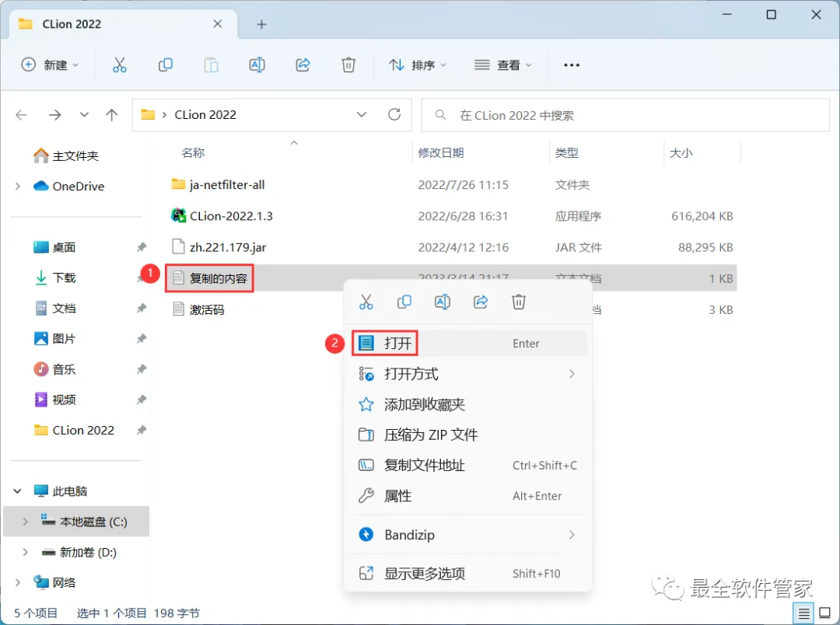Open 图片 in quick access
The height and width of the screenshot is (625, 840).
(64, 338)
